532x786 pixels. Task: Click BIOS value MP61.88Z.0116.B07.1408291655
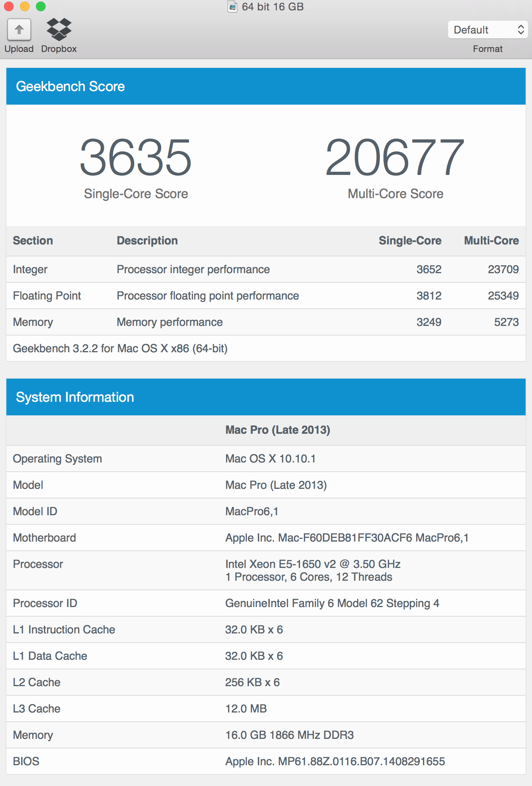coord(335,761)
